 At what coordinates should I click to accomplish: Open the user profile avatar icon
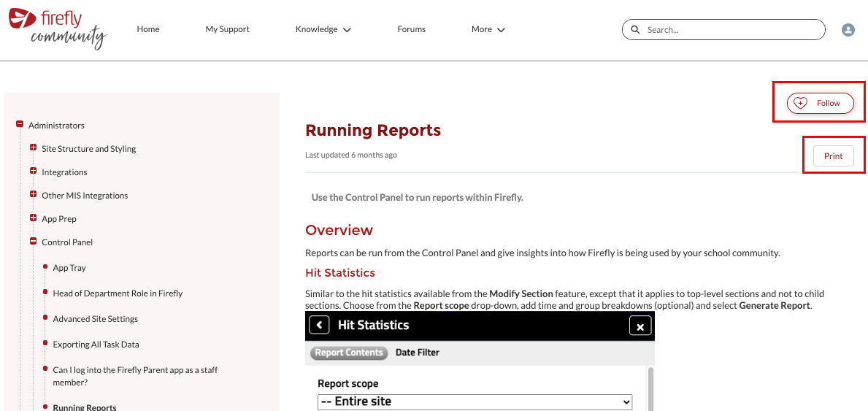[x=848, y=30]
